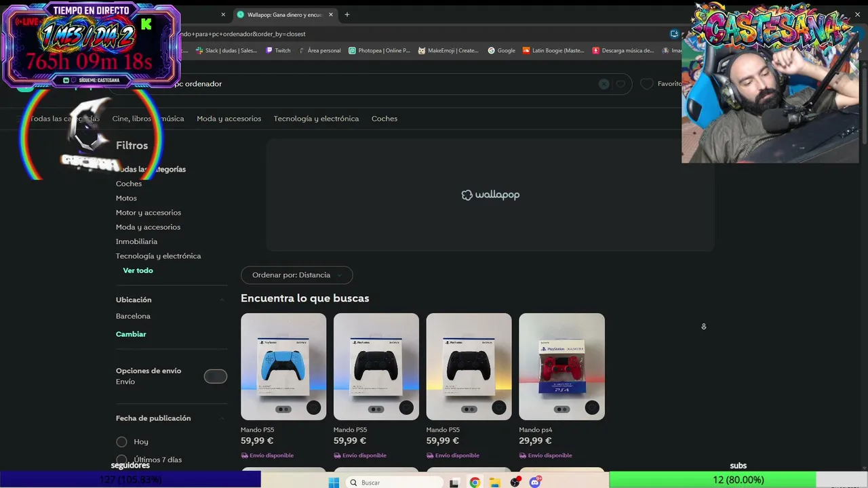Favorite the blue PS5 controller listing
Viewport: 868px width, 488px height.
313,407
